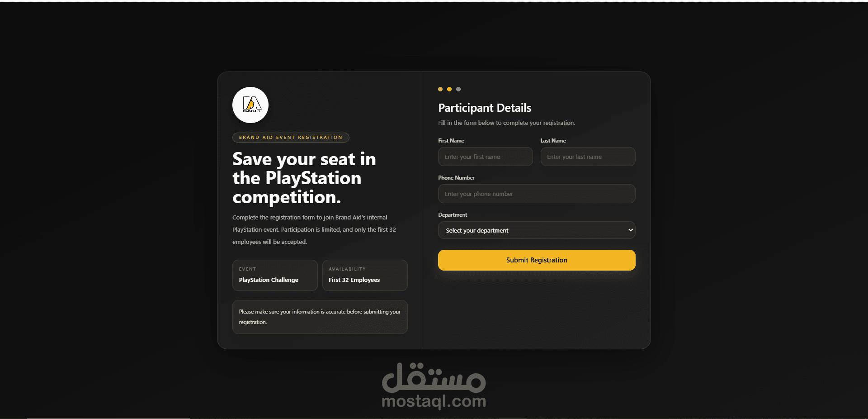
Task: Click the gray third progress dot
Action: coord(458,89)
